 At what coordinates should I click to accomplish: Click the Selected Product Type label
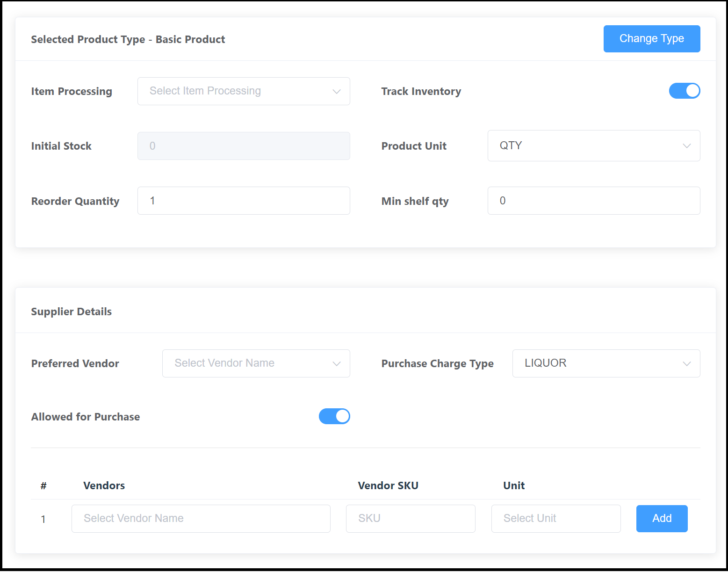click(128, 39)
